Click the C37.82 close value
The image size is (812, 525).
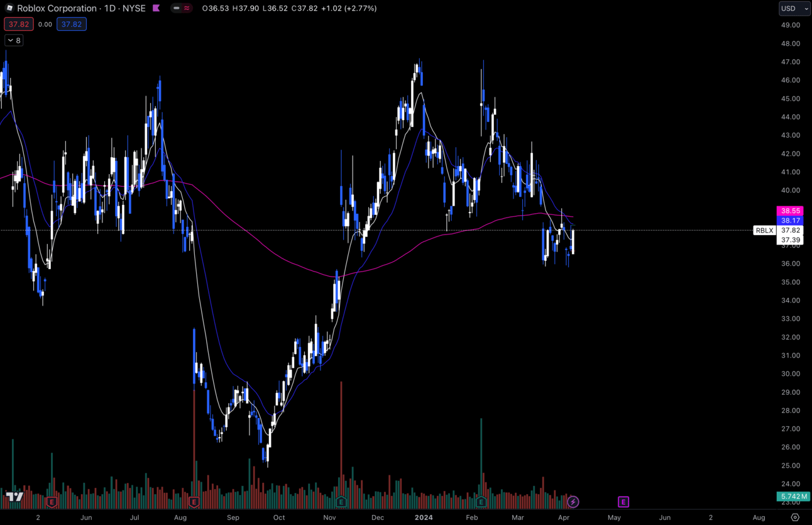click(x=304, y=8)
